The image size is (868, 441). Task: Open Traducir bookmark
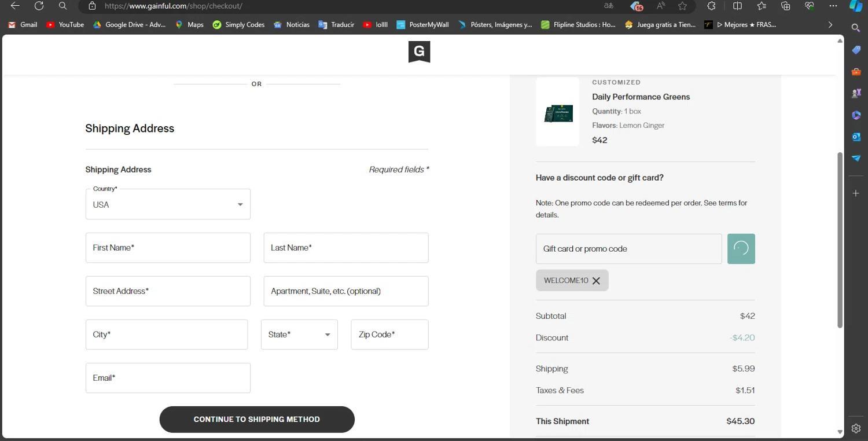(336, 25)
